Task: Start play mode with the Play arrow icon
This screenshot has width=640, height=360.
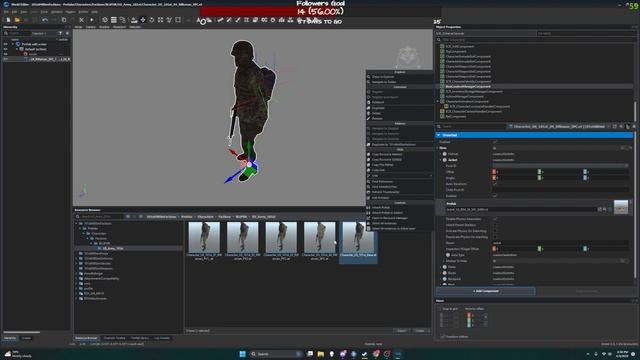Action: pyautogui.click(x=91, y=20)
